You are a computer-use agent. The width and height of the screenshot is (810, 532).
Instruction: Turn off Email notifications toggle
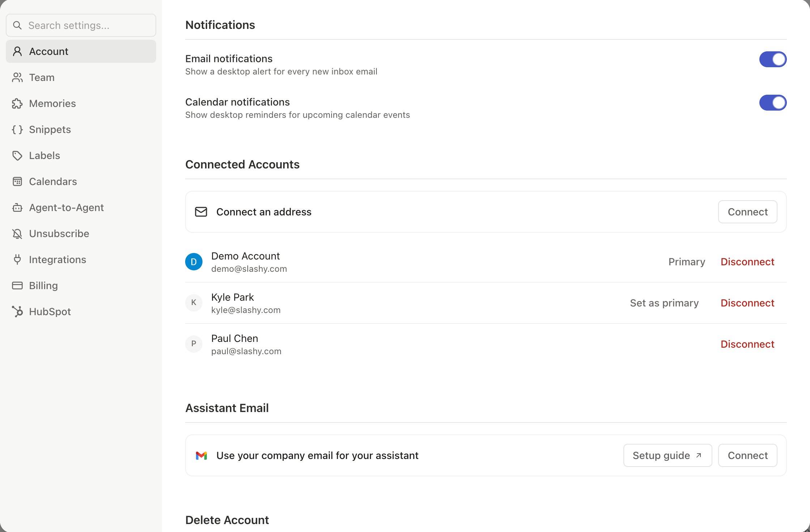click(773, 59)
